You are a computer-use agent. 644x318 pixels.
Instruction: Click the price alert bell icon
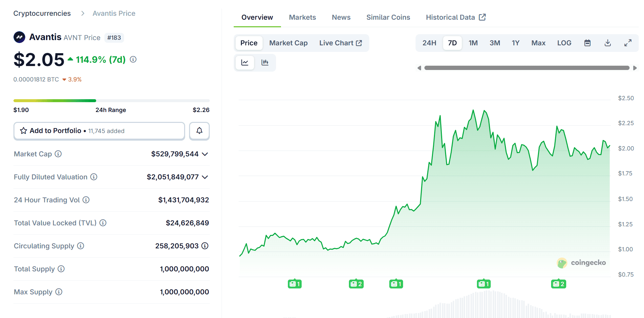point(199,131)
